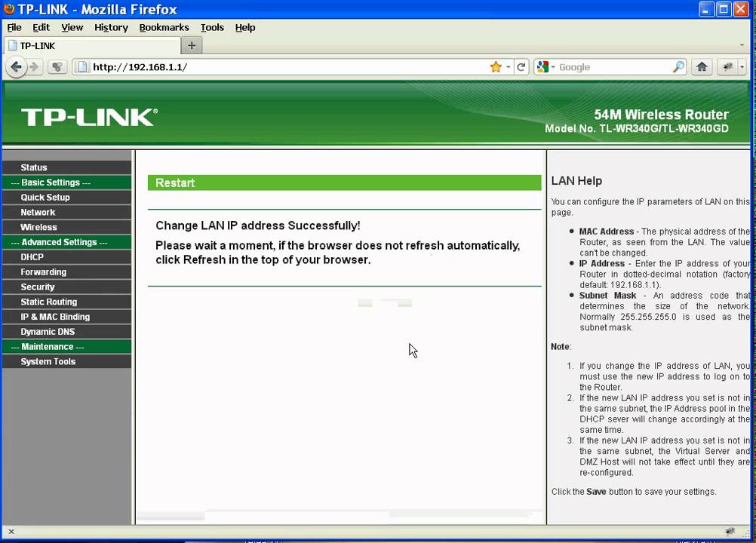Maximize the Firefox window
The height and width of the screenshot is (543, 756).
click(x=724, y=9)
